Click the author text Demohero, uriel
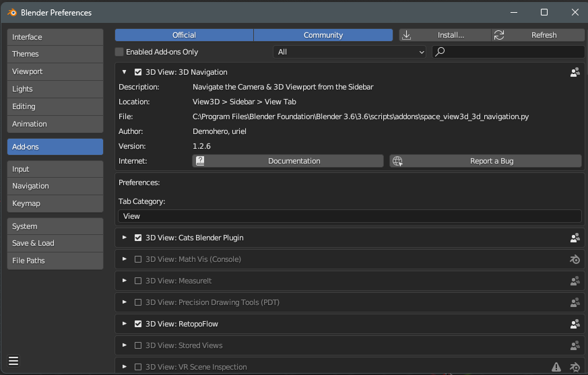The image size is (588, 375). coord(220,132)
